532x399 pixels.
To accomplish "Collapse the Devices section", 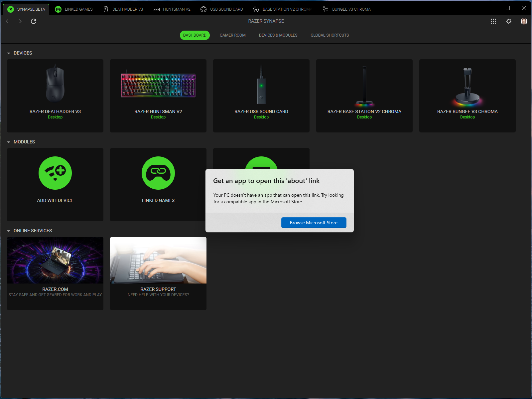I will click(x=9, y=53).
